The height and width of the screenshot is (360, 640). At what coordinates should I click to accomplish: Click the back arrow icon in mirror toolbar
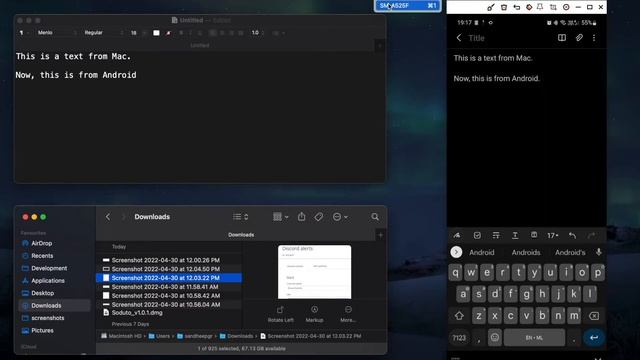coord(516,7)
